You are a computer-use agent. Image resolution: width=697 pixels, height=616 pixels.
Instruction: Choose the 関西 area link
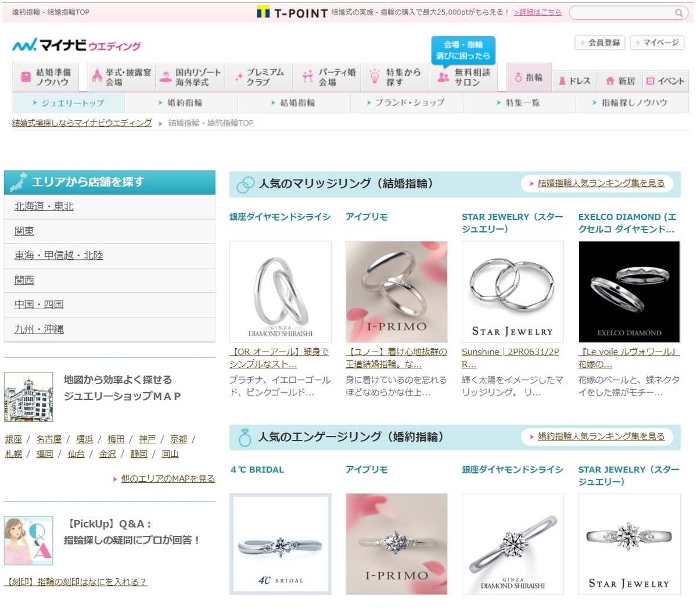click(x=24, y=280)
